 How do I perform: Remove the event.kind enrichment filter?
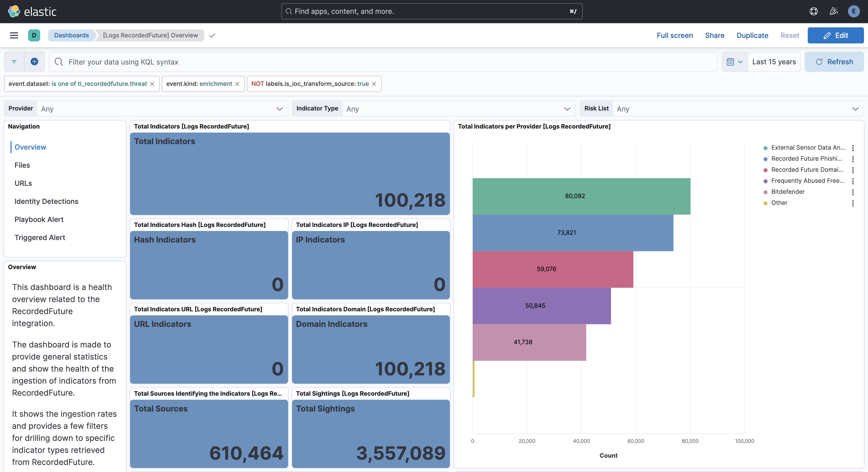(238, 84)
